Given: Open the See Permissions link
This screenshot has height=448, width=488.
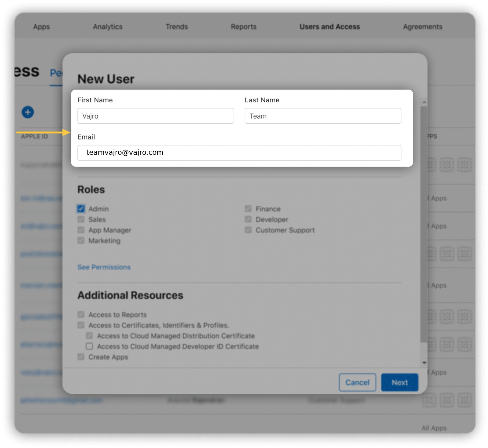Looking at the screenshot, I should (104, 267).
